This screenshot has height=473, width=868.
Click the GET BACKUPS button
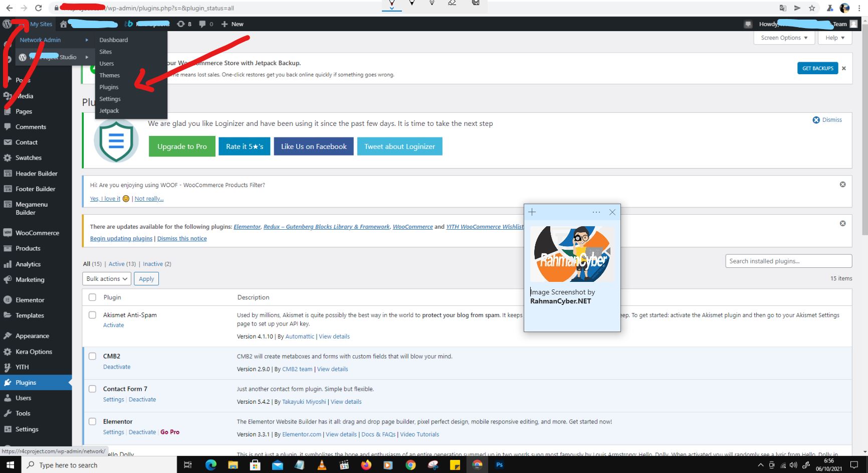[817, 68]
